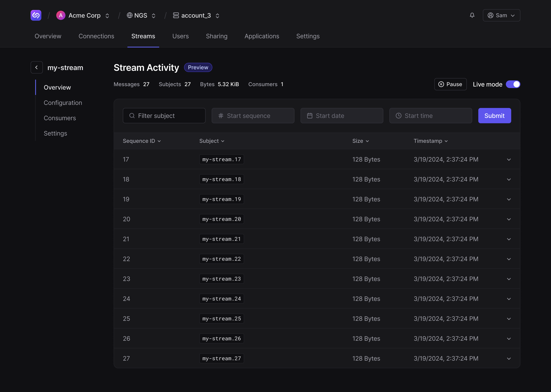Click the globe icon next to NGS
Screen dimensions: 551x392
coord(130,15)
